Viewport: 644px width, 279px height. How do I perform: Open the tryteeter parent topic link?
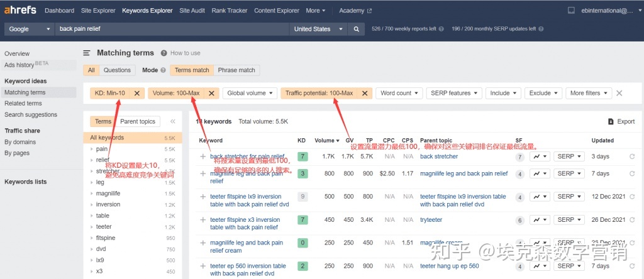tap(431, 220)
